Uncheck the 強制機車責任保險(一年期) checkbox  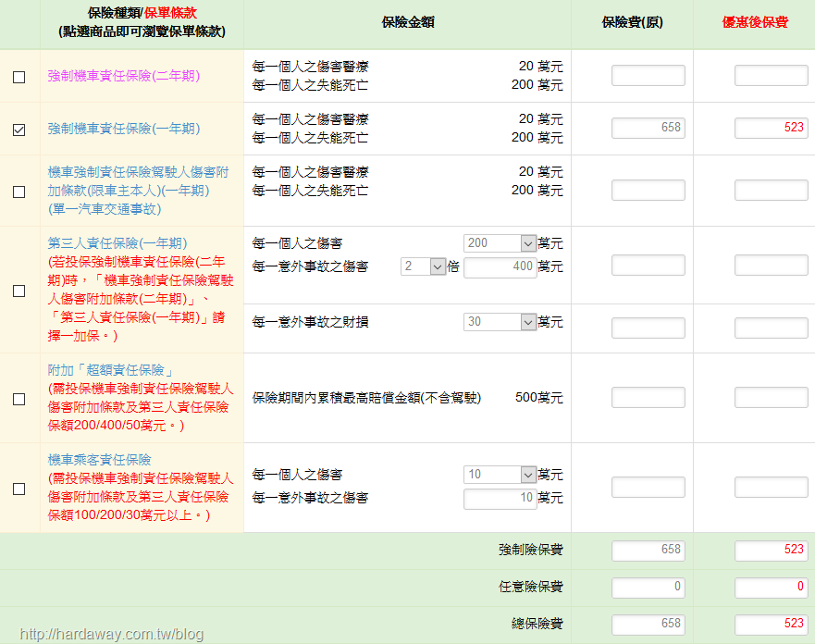click(19, 130)
